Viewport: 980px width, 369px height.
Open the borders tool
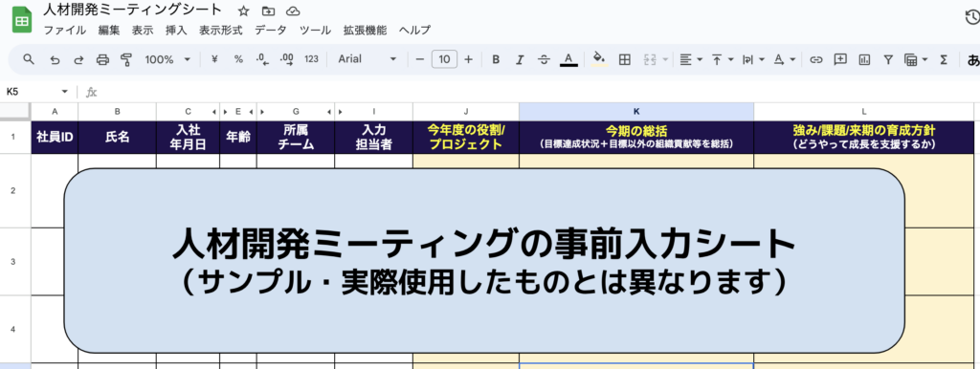point(624,59)
